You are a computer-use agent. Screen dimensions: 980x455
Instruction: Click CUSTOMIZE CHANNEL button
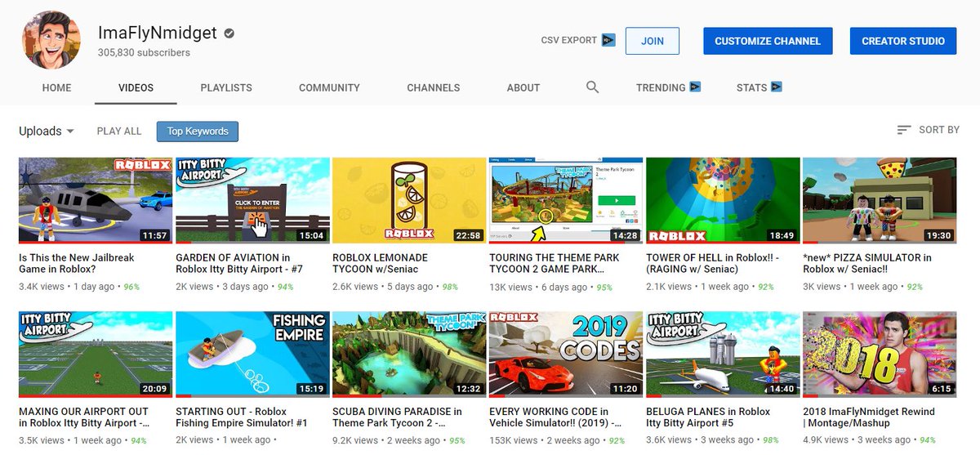(768, 41)
